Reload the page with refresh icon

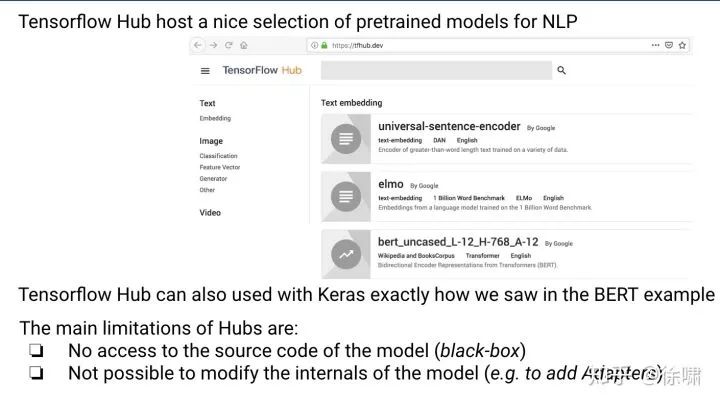coord(228,45)
